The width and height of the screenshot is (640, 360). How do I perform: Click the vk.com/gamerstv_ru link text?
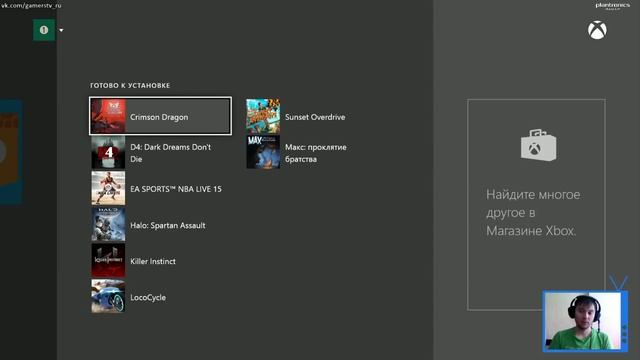pyautogui.click(x=31, y=5)
